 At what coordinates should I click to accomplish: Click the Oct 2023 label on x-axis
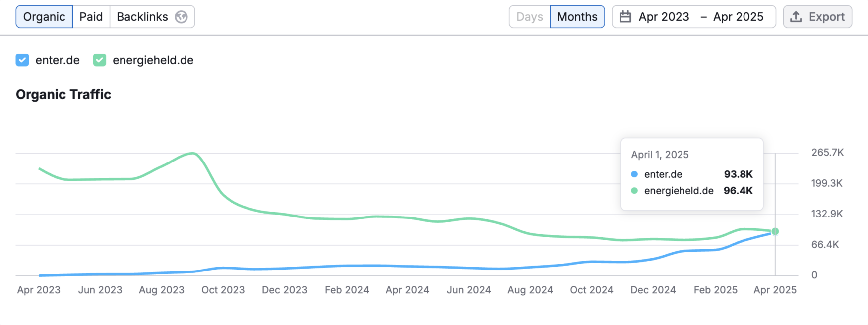[223, 290]
